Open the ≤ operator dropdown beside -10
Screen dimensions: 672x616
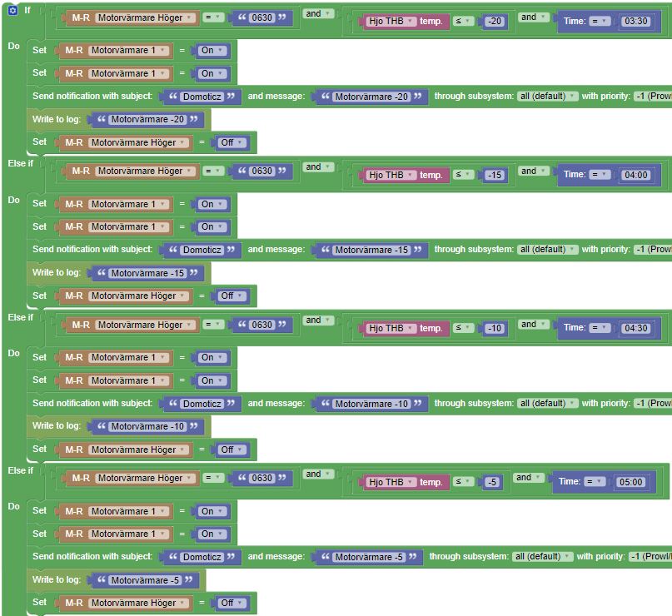tap(463, 328)
